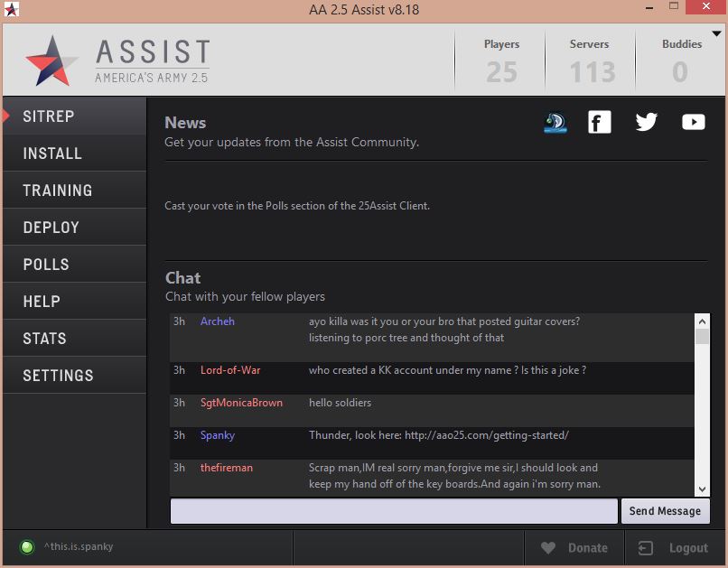The image size is (728, 568).
Task: Expand the dropdown arrow above Buddies
Action: tap(716, 33)
